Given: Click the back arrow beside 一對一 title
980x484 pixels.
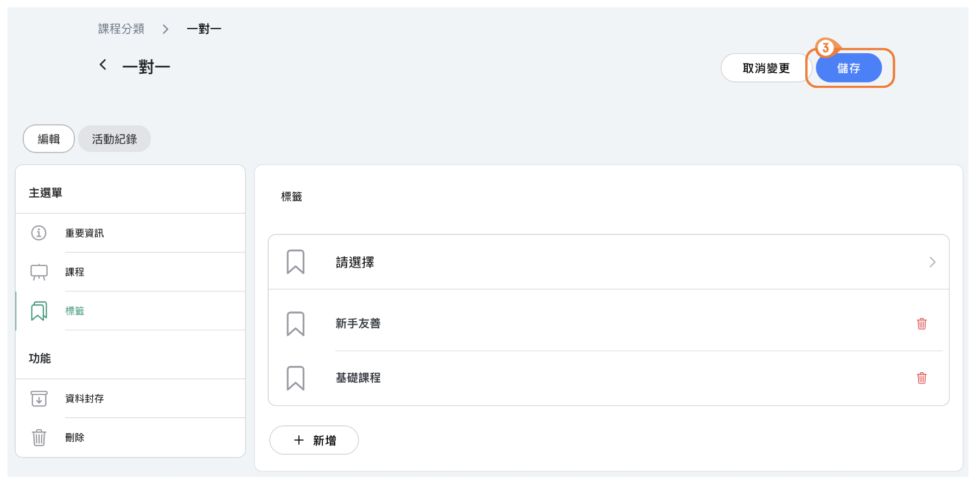Looking at the screenshot, I should pyautogui.click(x=103, y=65).
